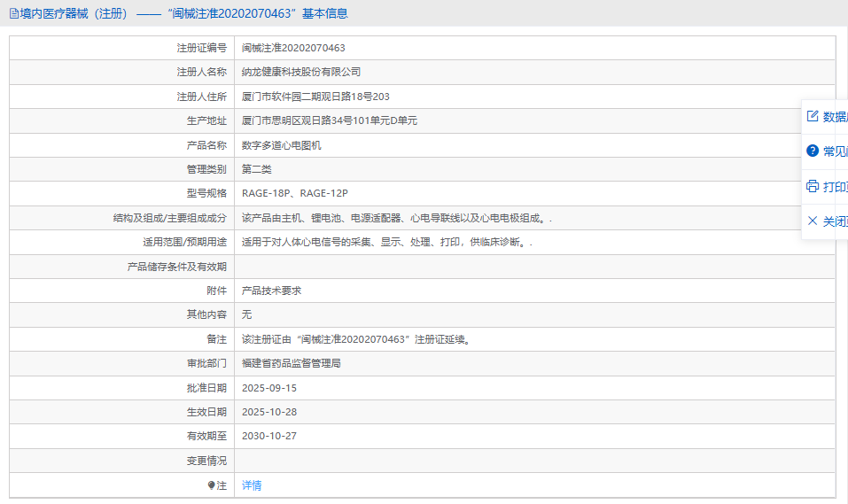Click the 产品名称 row label
848x504 pixels.
click(x=206, y=145)
